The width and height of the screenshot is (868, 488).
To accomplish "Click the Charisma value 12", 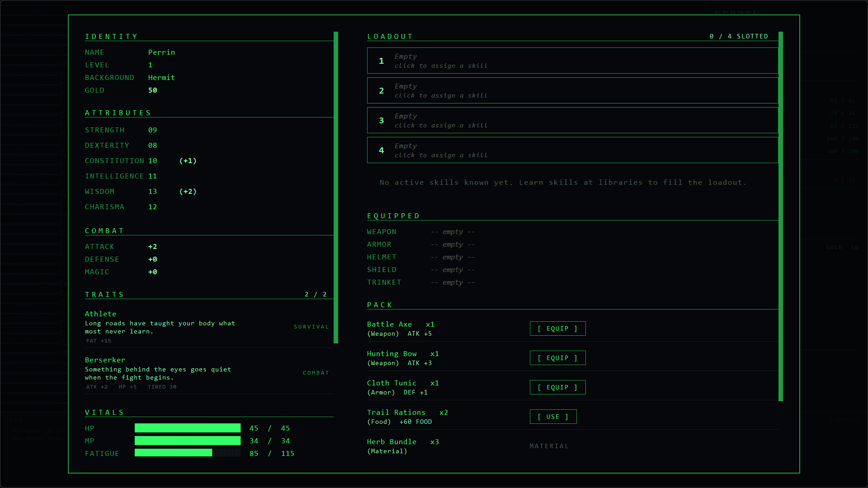I will 153,207.
